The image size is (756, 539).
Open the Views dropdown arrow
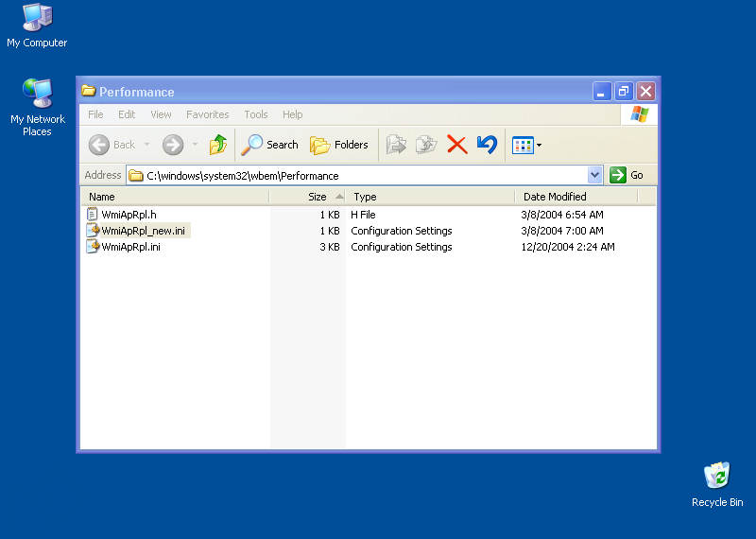[x=539, y=145]
